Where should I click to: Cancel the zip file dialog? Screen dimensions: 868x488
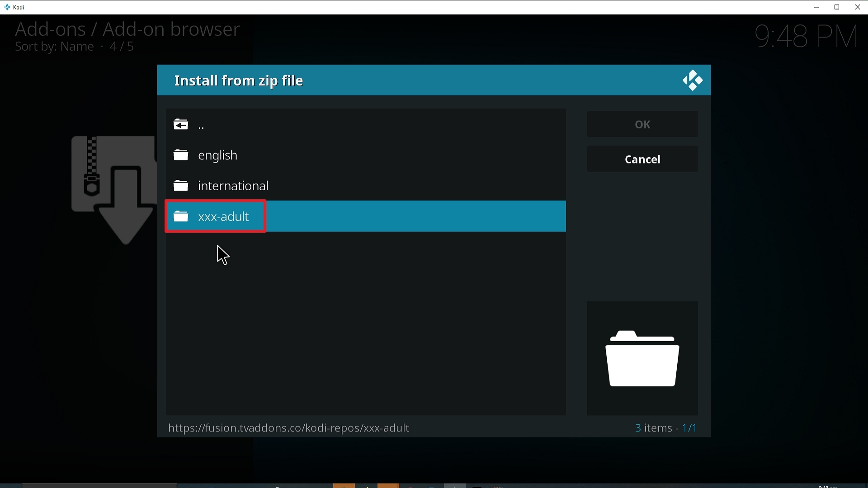click(642, 160)
